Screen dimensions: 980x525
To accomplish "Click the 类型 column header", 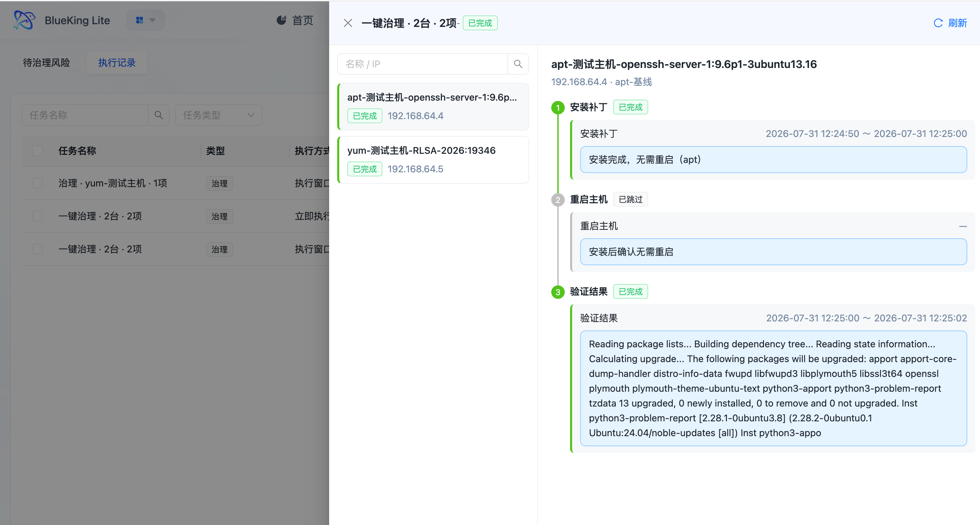I will click(215, 151).
